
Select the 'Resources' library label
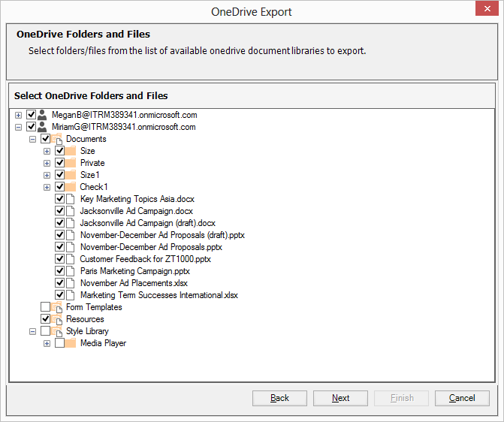85,319
